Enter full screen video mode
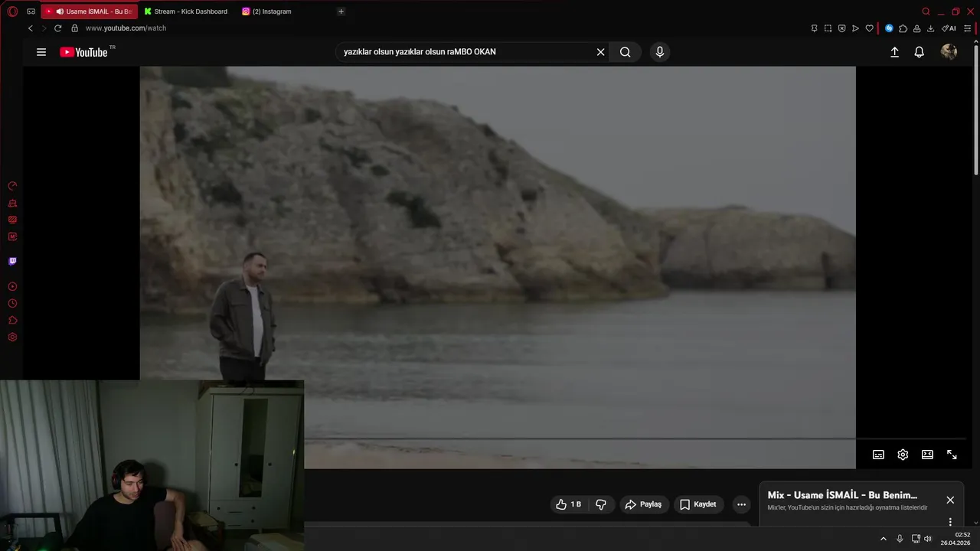Viewport: 980px width, 551px height. 952,455
